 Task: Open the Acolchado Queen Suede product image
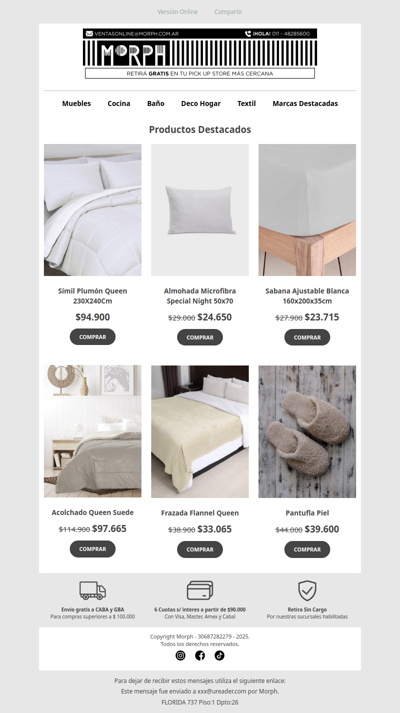(x=93, y=431)
